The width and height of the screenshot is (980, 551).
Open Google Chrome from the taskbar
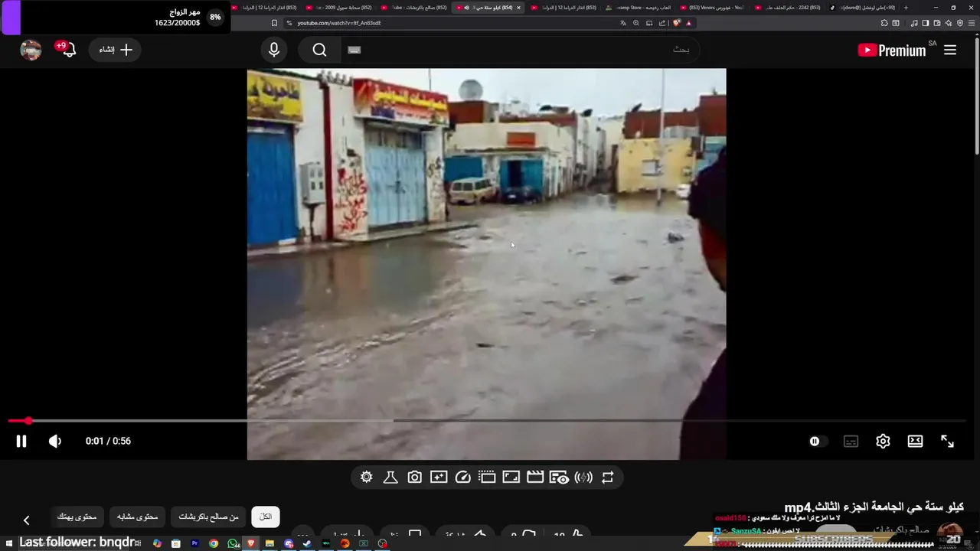pyautogui.click(x=214, y=543)
